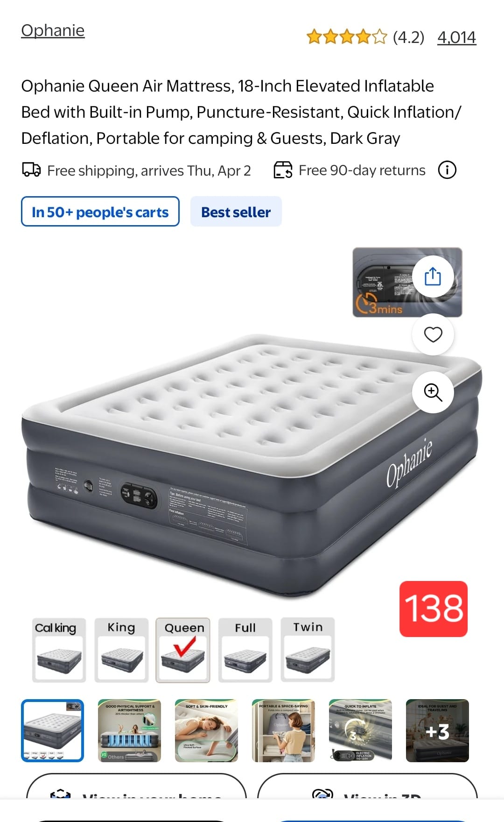The image size is (504, 822).
Task: Open the returns info icon
Action: coord(447,170)
